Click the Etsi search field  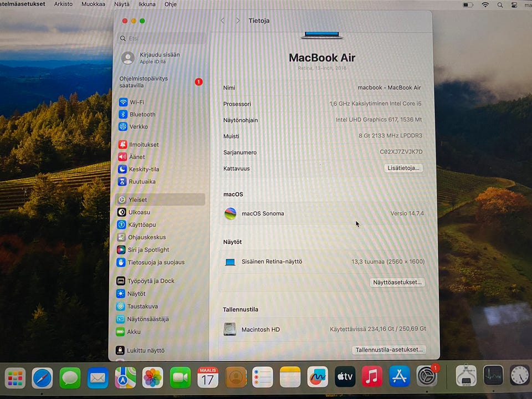coord(162,38)
